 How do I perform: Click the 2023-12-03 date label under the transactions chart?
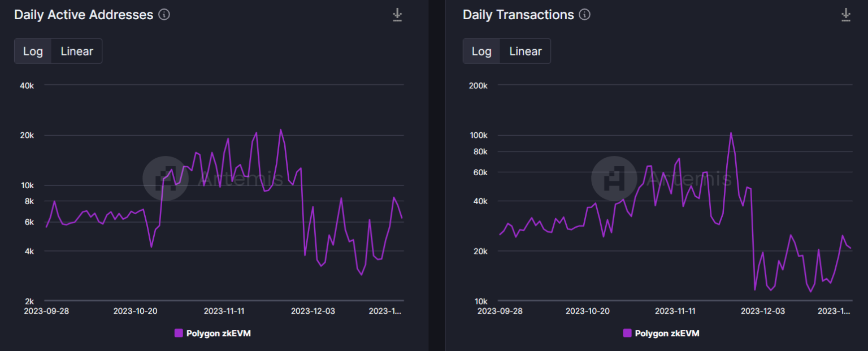coord(762,311)
